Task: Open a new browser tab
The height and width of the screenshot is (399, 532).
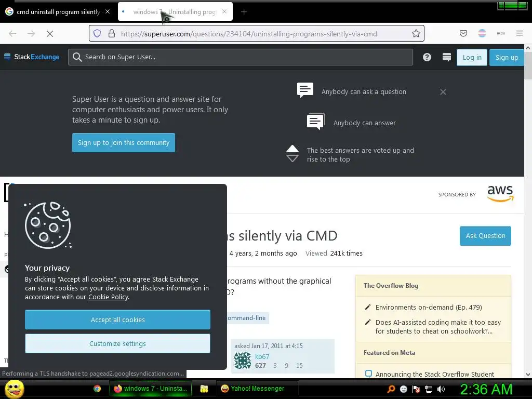Action: (x=244, y=12)
